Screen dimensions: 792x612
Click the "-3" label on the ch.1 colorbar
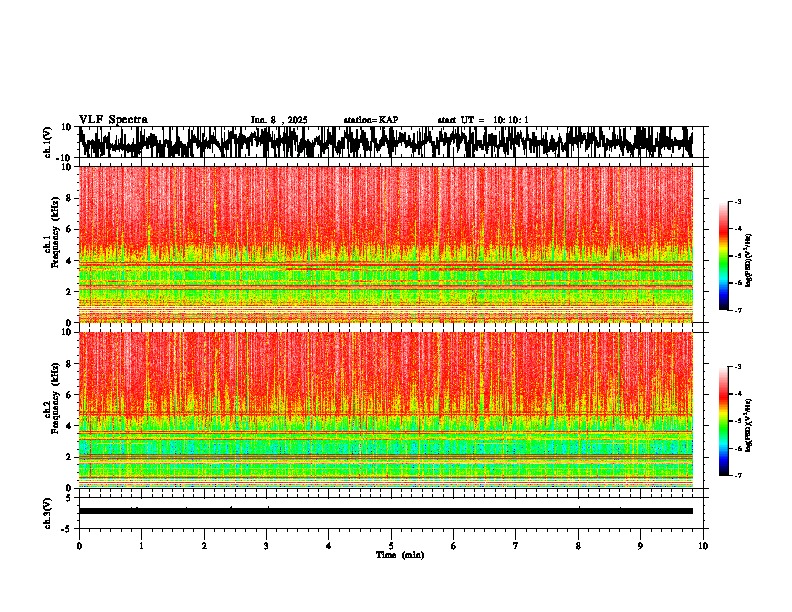(x=737, y=202)
